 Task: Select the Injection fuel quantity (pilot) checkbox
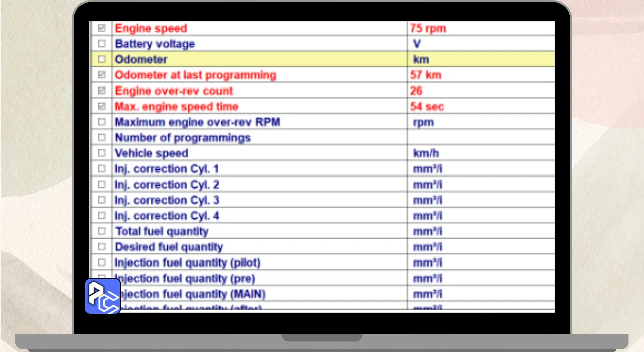pyautogui.click(x=102, y=262)
